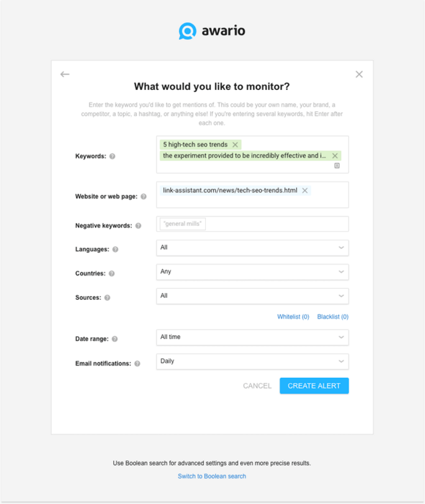
Task: Remove the '5 high-tech seo trends' keyword tag
Action: pyautogui.click(x=234, y=143)
